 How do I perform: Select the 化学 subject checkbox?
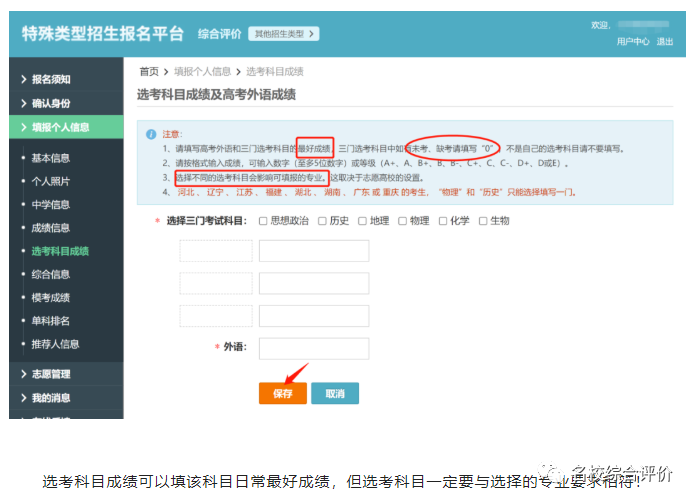point(443,221)
